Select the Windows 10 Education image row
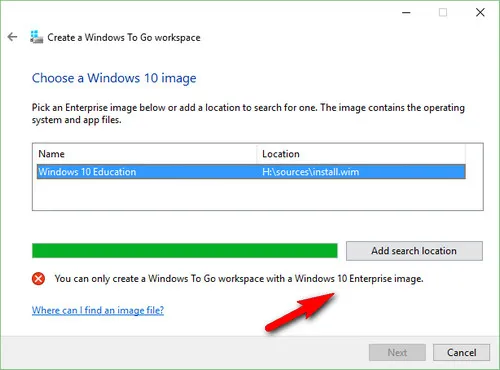The image size is (500, 370). point(251,172)
